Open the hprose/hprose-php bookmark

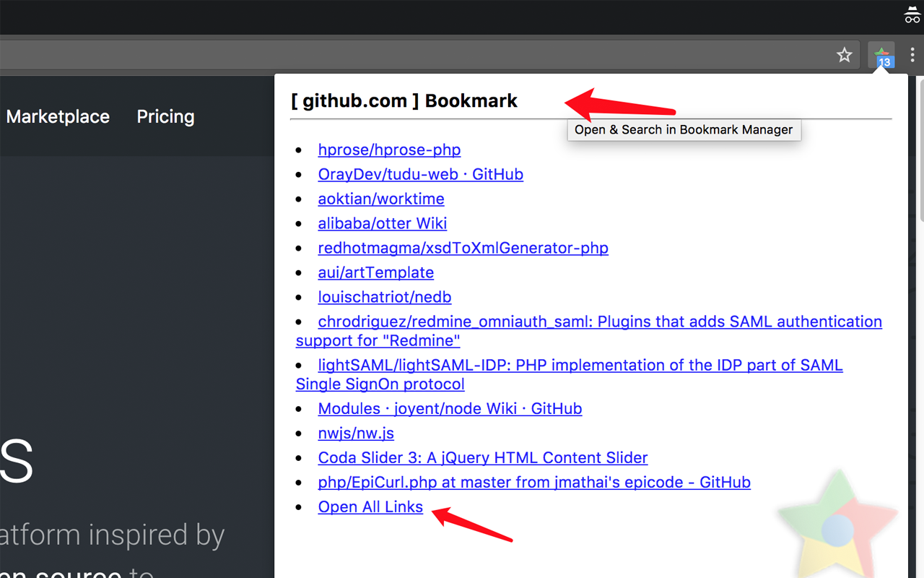pyautogui.click(x=389, y=150)
